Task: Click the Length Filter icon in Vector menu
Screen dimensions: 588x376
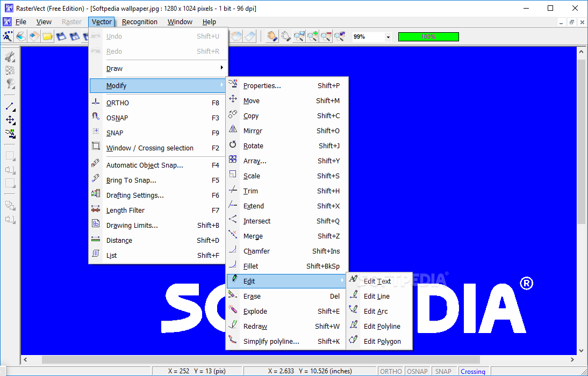Action: (x=96, y=209)
